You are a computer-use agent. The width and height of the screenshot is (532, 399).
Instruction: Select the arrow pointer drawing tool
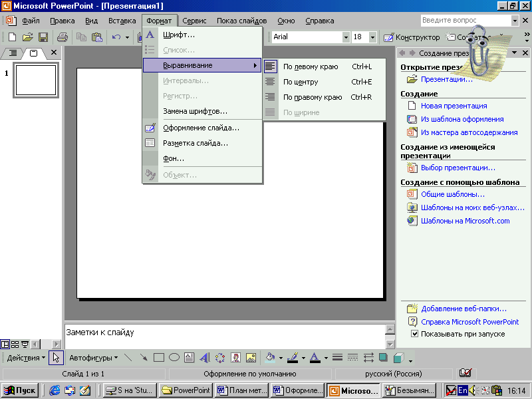[x=56, y=358]
